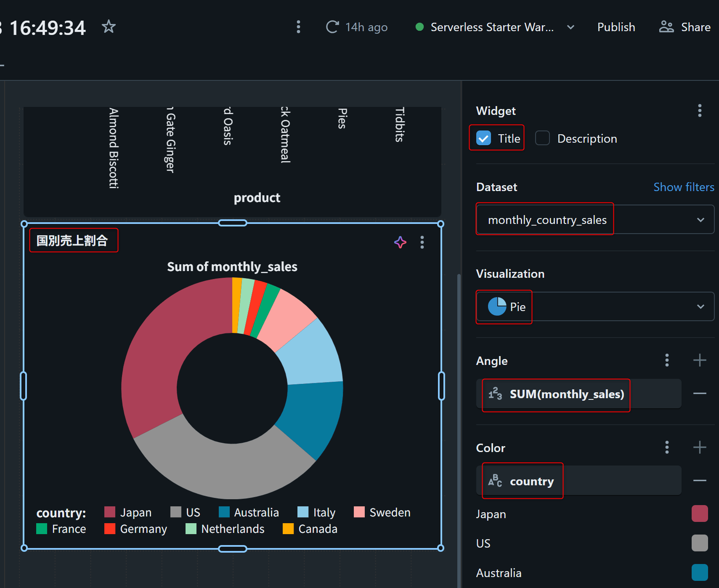Open the dashboard kebab menu beside refresh
This screenshot has height=588, width=719.
(x=298, y=27)
